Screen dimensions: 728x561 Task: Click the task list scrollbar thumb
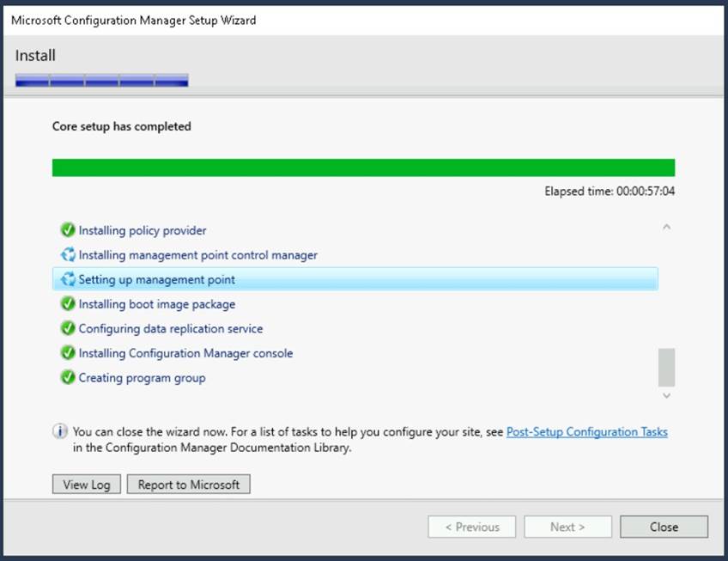coord(666,367)
